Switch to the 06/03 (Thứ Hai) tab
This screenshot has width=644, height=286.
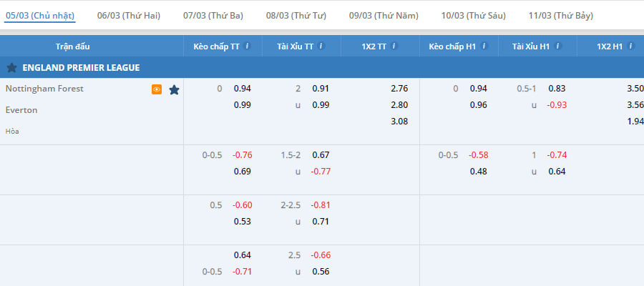pyautogui.click(x=129, y=15)
